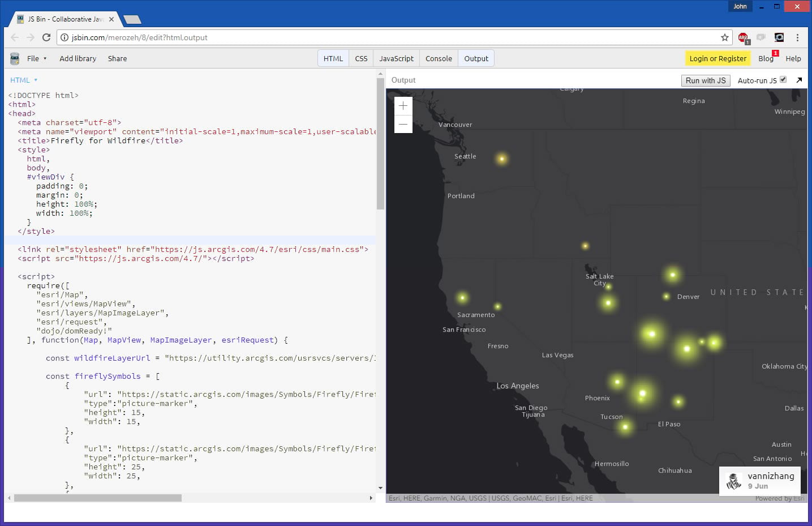Open the Help link
Image resolution: width=812 pixels, height=526 pixels.
pos(793,58)
